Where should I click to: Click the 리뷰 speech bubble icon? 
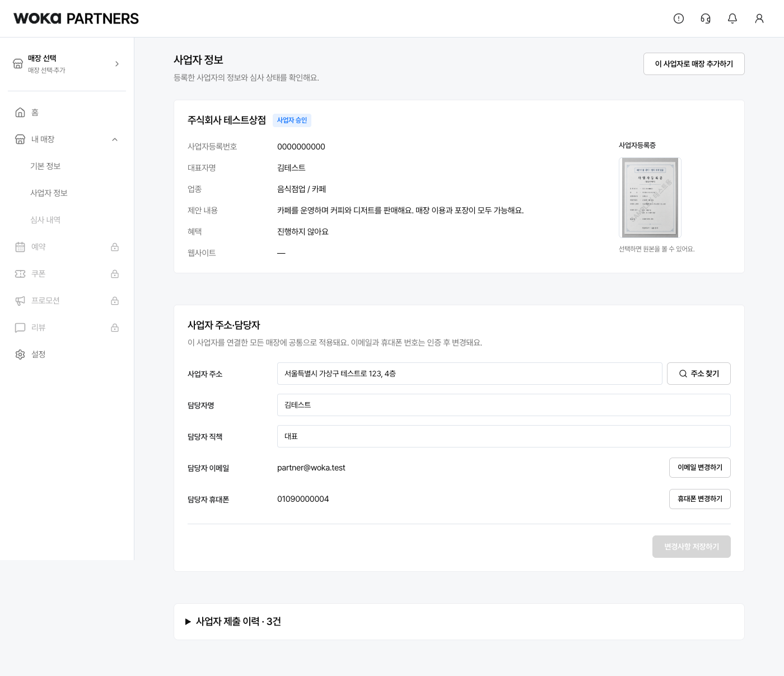pos(20,328)
